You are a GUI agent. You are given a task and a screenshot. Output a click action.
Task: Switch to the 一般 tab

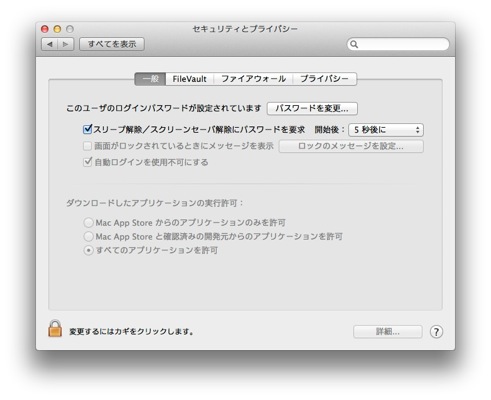(x=150, y=79)
